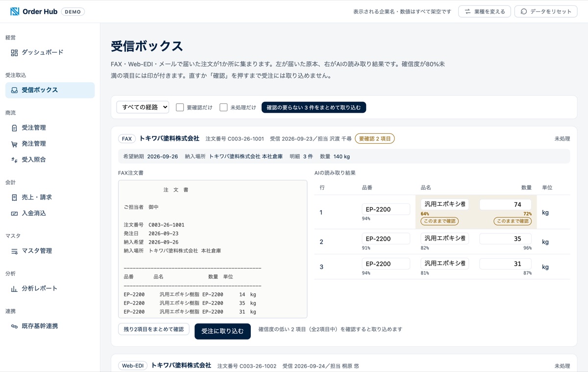Select 受信ボックス in the sidebar
Image resolution: width=588 pixels, height=372 pixels.
(50, 90)
